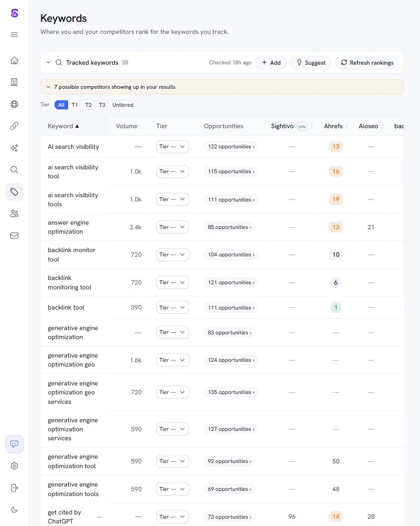Select the All tier filter
Viewport: 420px width, 526px height.
pyautogui.click(x=61, y=105)
